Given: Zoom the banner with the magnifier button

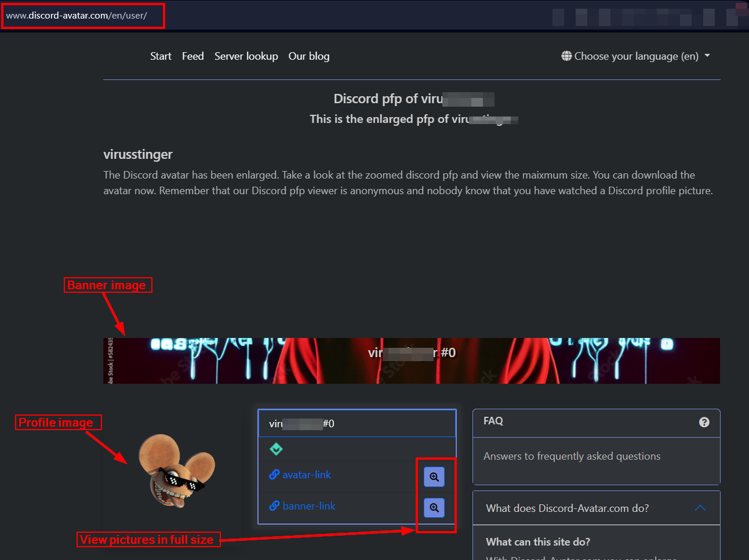Looking at the screenshot, I should 434,508.
